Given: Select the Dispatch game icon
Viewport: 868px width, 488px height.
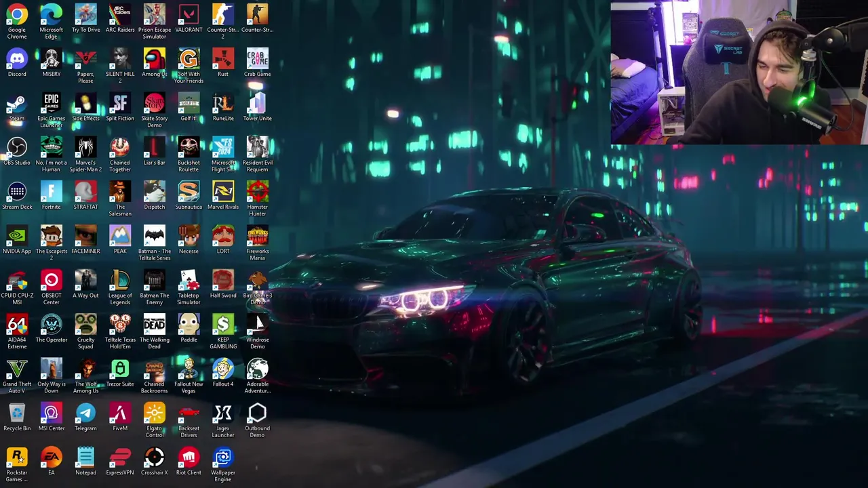Looking at the screenshot, I should [x=155, y=192].
